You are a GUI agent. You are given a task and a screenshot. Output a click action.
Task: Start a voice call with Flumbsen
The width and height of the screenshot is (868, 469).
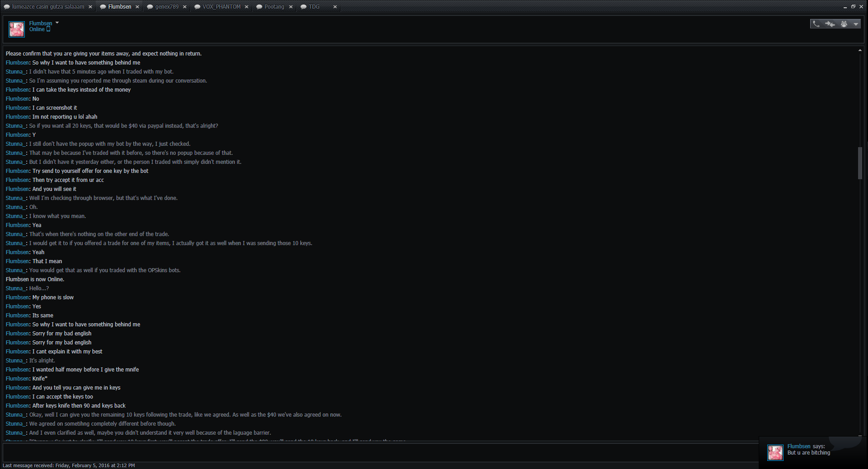816,24
